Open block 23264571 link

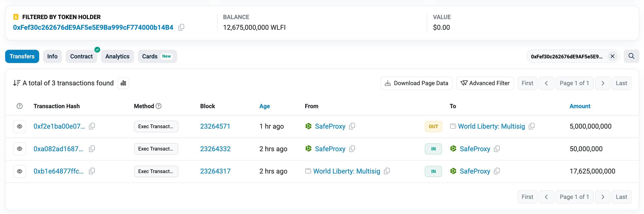tap(215, 126)
